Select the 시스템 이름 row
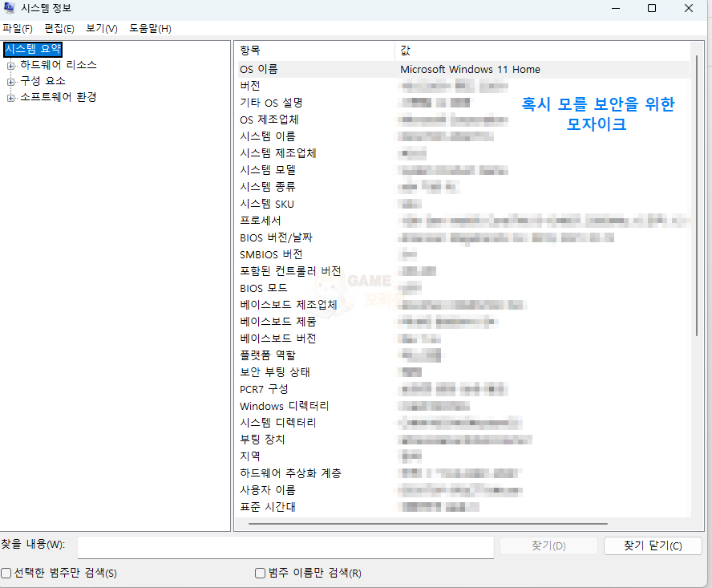 click(463, 136)
